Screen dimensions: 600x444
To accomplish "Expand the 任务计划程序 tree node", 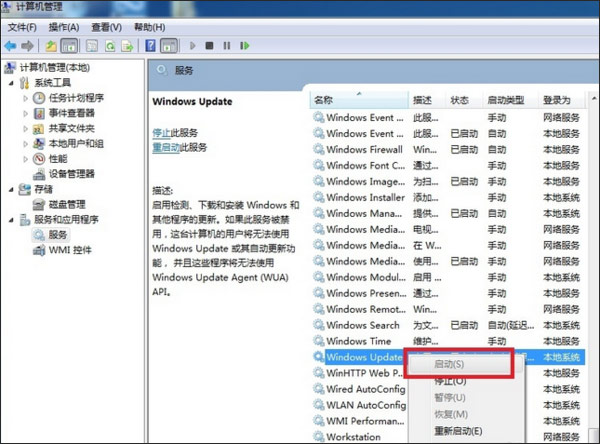I will 25,98.
